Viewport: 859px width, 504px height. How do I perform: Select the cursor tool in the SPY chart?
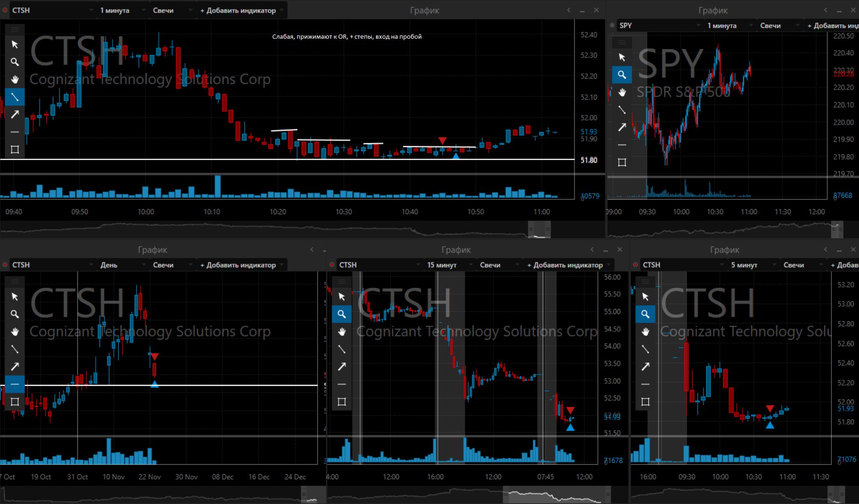pyautogui.click(x=622, y=57)
